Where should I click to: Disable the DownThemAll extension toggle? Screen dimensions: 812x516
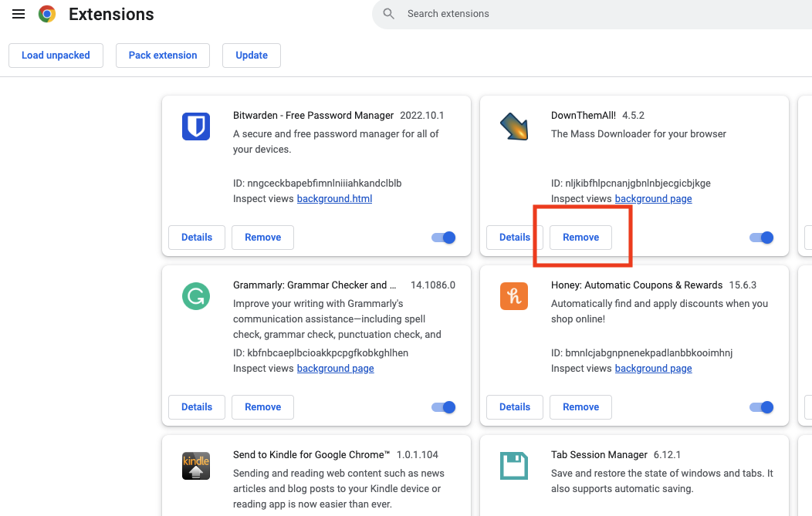tap(762, 238)
